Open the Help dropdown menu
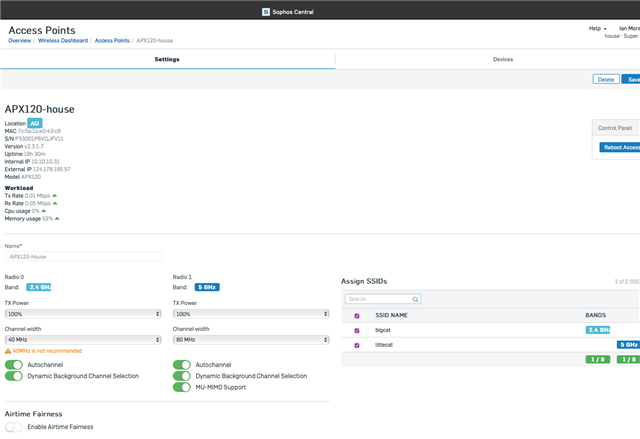 click(598, 29)
